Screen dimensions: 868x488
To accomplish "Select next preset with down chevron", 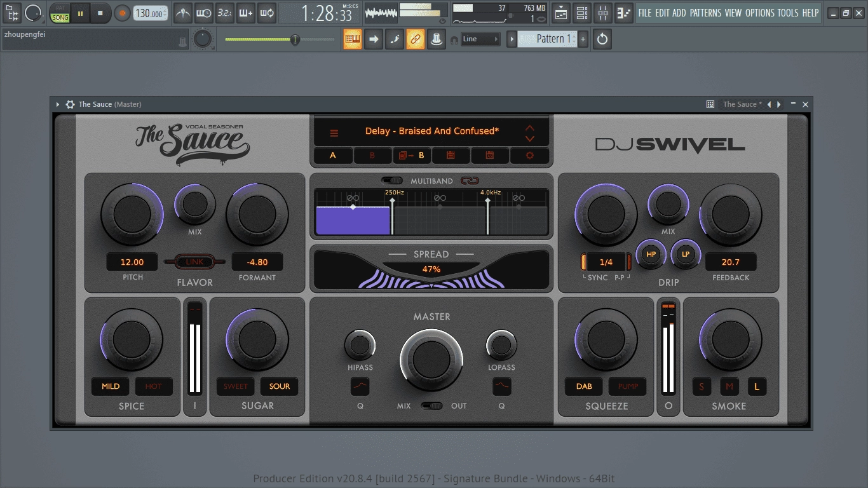I will 530,139.
